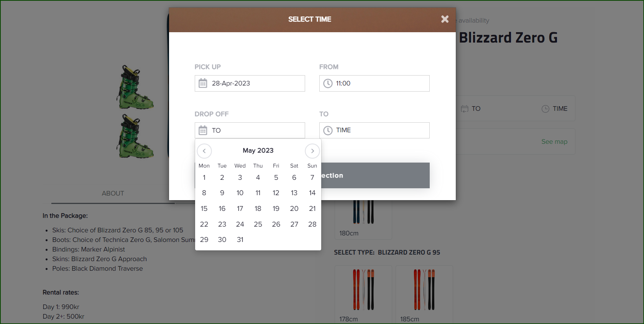
Task: Open the See map link
Action: pos(554,141)
